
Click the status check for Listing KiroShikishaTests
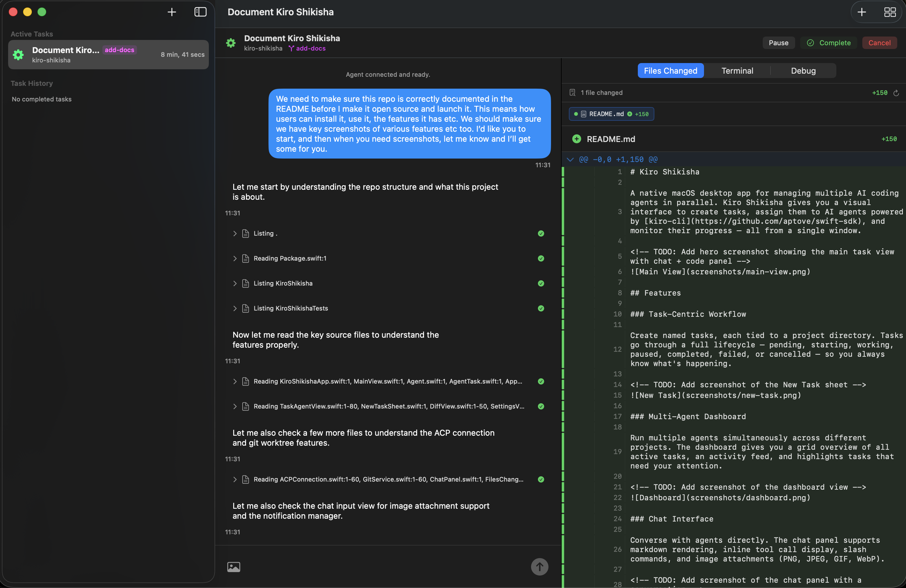[x=540, y=308]
